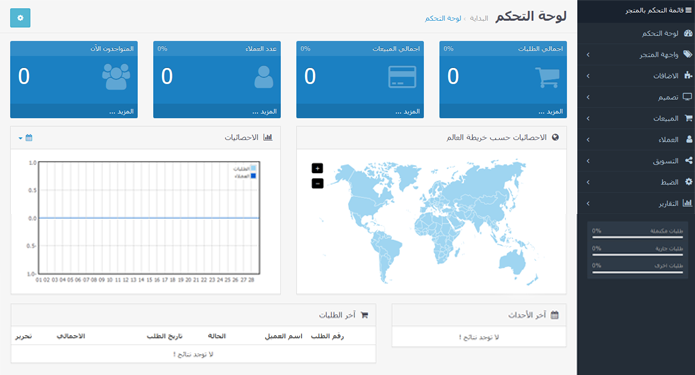The image size is (695, 375).
Task: Expand the الضبط submenu chevron
Action: click(x=588, y=182)
